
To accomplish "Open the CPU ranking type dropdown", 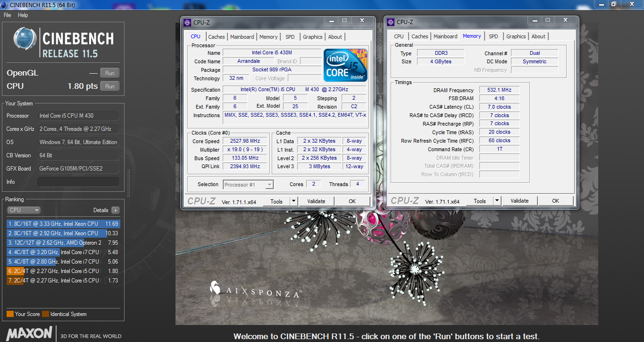I will 24,210.
